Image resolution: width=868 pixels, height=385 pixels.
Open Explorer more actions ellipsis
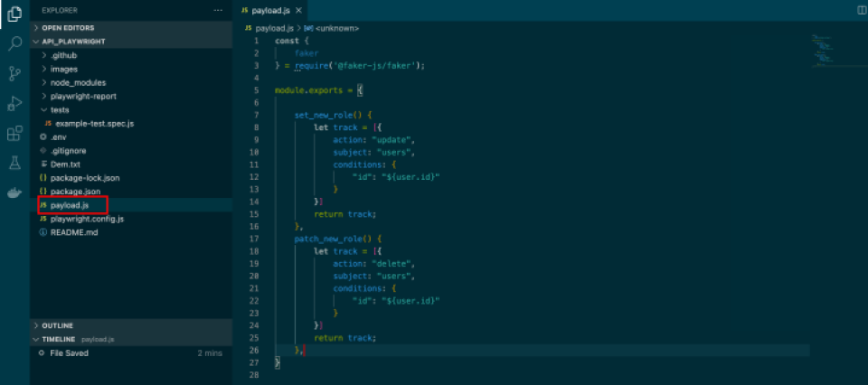(219, 11)
